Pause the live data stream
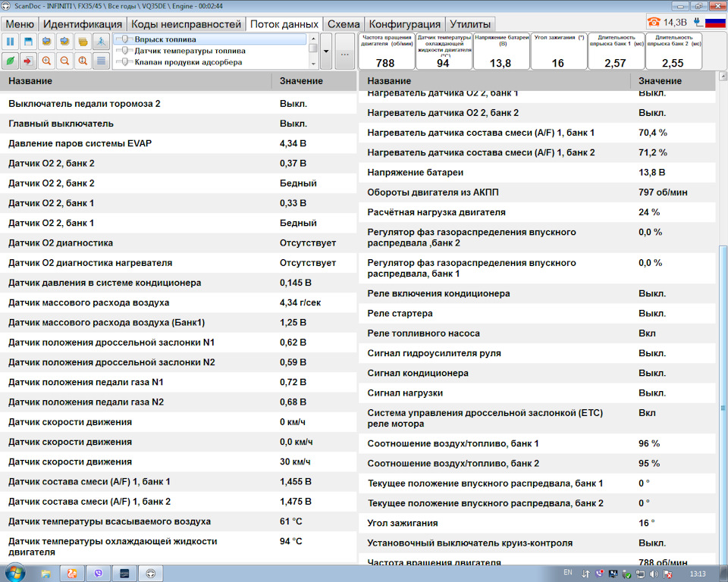The height and width of the screenshot is (582, 728). coord(11,41)
